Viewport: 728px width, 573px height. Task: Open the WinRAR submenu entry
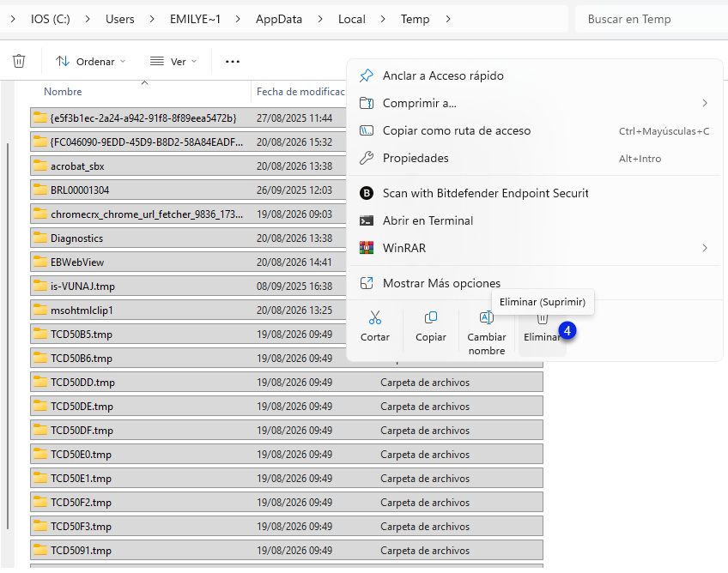(534, 248)
